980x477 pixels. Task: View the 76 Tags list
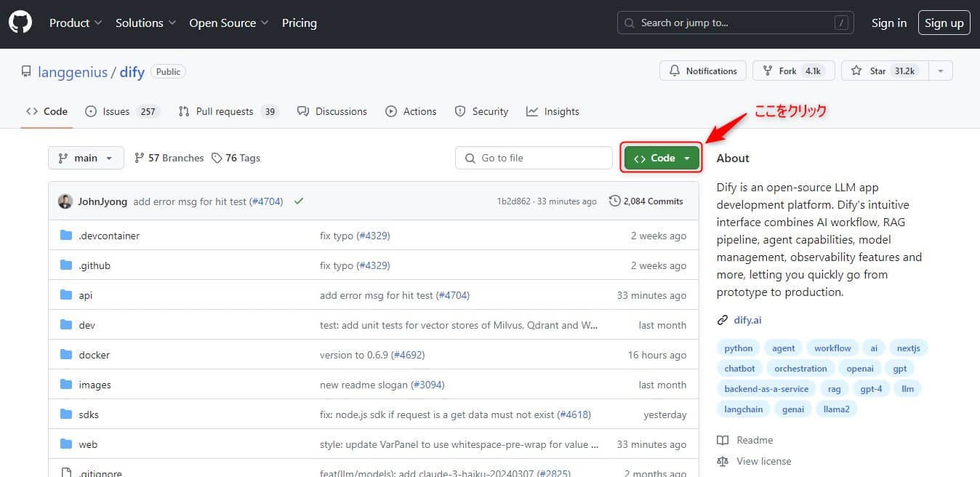(x=236, y=159)
